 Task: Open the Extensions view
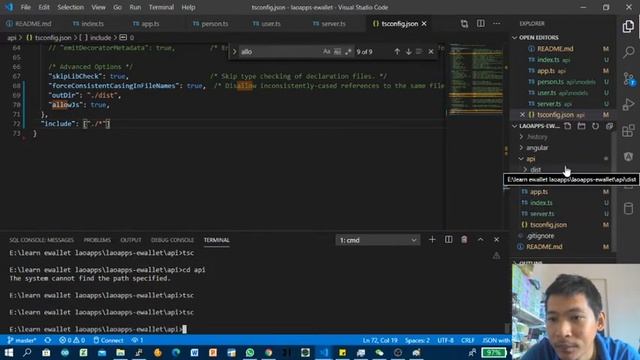629,131
